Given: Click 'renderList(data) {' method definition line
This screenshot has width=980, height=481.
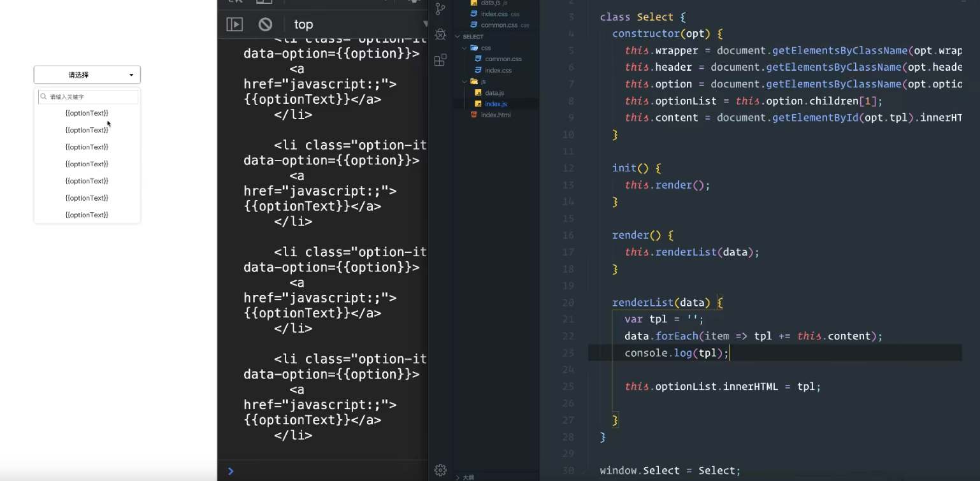Looking at the screenshot, I should click(668, 303).
